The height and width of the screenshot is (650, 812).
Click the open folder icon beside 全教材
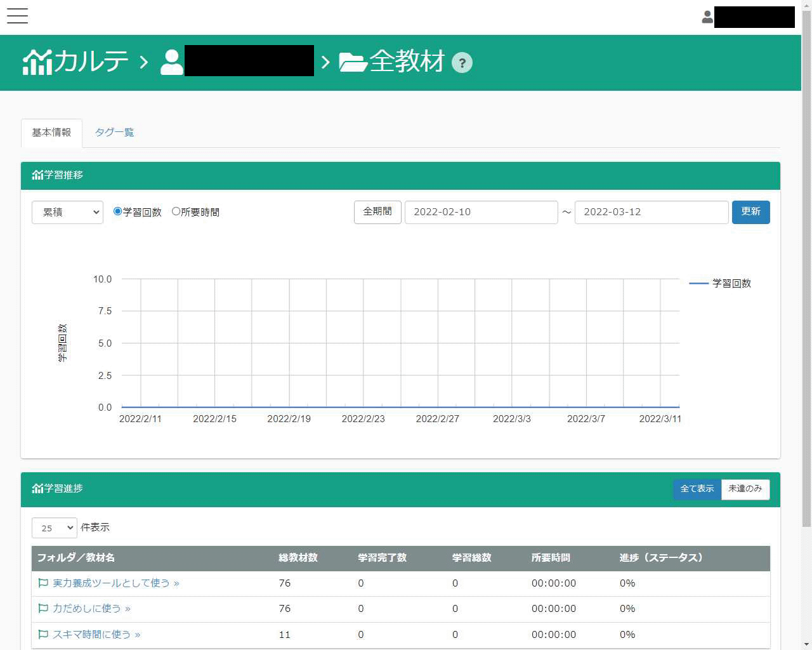click(x=353, y=62)
